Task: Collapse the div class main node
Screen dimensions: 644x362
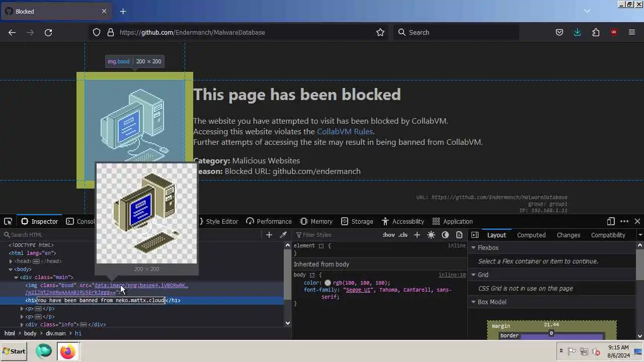Action: coord(16,278)
